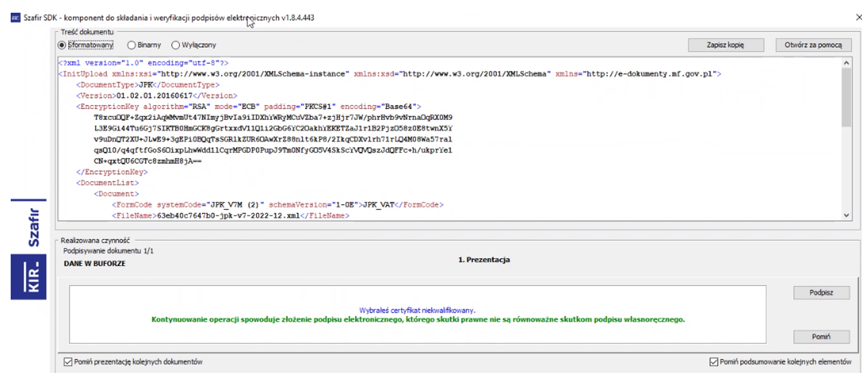Click the document view scrollbar thumb

[x=847, y=97]
